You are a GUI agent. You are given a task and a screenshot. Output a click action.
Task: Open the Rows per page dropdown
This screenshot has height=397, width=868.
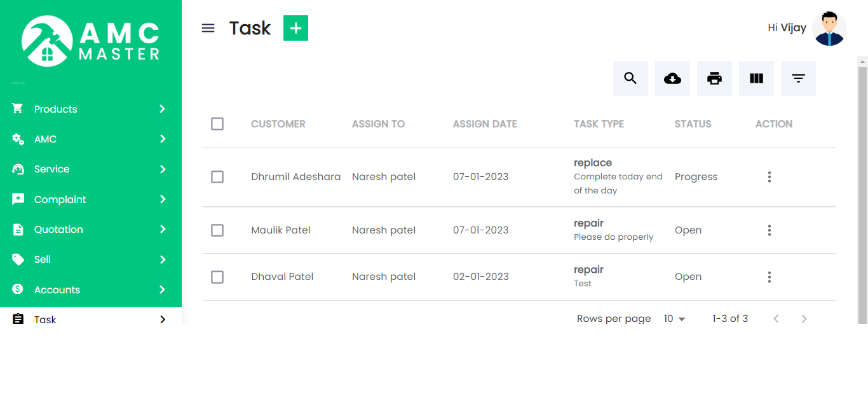point(674,318)
